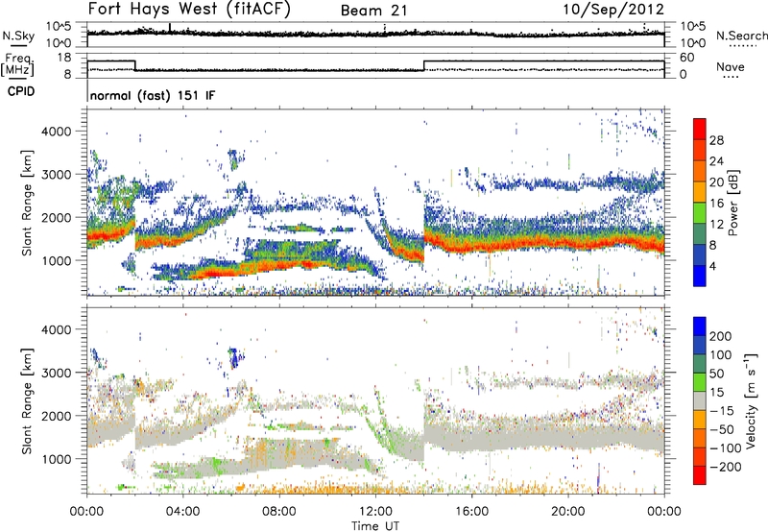This screenshot has height=532, width=768.
Task: Click the "20:00" time axis tick label
Action: [567, 512]
